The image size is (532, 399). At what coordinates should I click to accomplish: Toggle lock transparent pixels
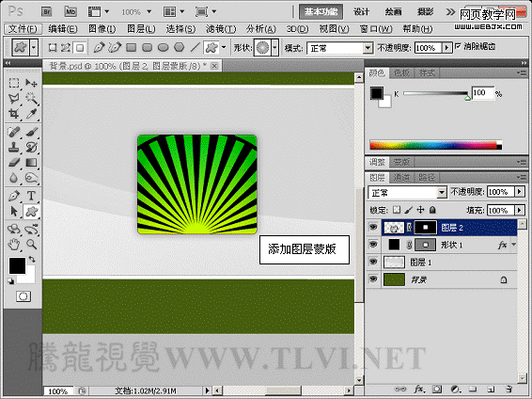(x=397, y=210)
